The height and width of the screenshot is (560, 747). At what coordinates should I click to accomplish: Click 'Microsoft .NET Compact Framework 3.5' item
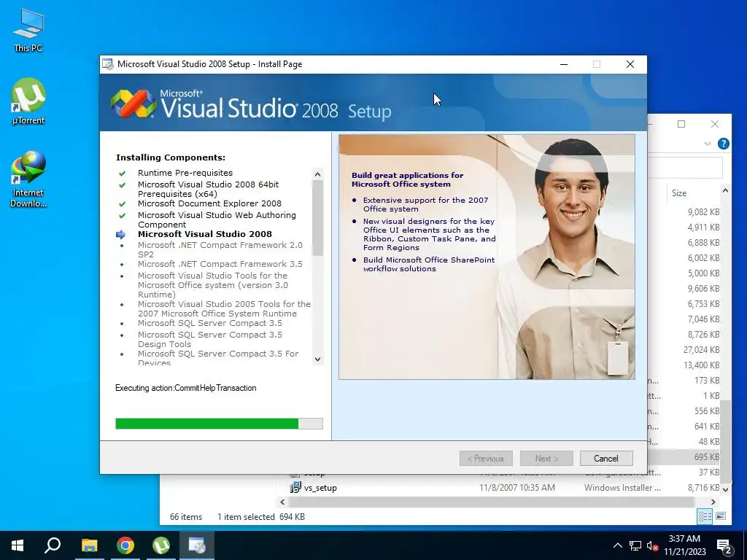[x=220, y=264]
